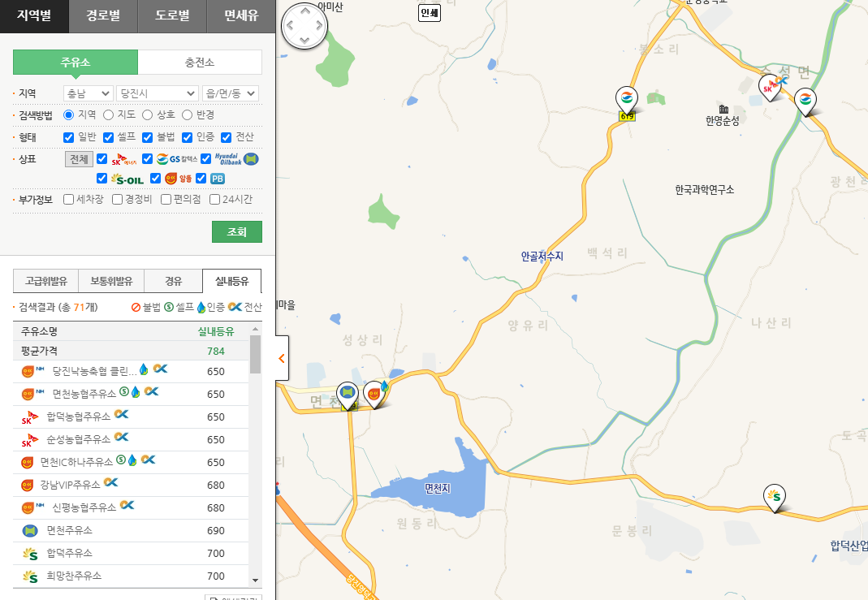
Task: Click the SK station marker on the map
Action: pos(769,88)
